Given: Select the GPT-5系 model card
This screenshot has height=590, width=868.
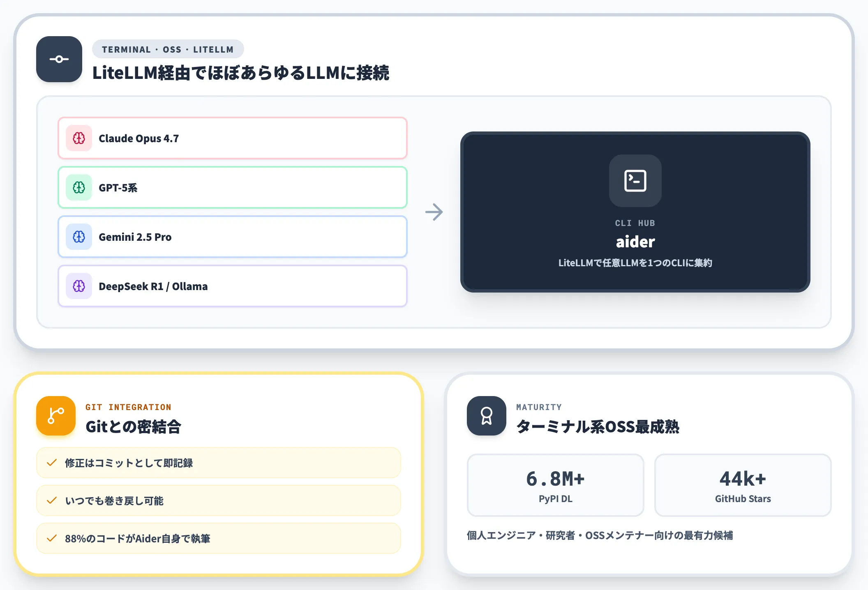Looking at the screenshot, I should [233, 187].
